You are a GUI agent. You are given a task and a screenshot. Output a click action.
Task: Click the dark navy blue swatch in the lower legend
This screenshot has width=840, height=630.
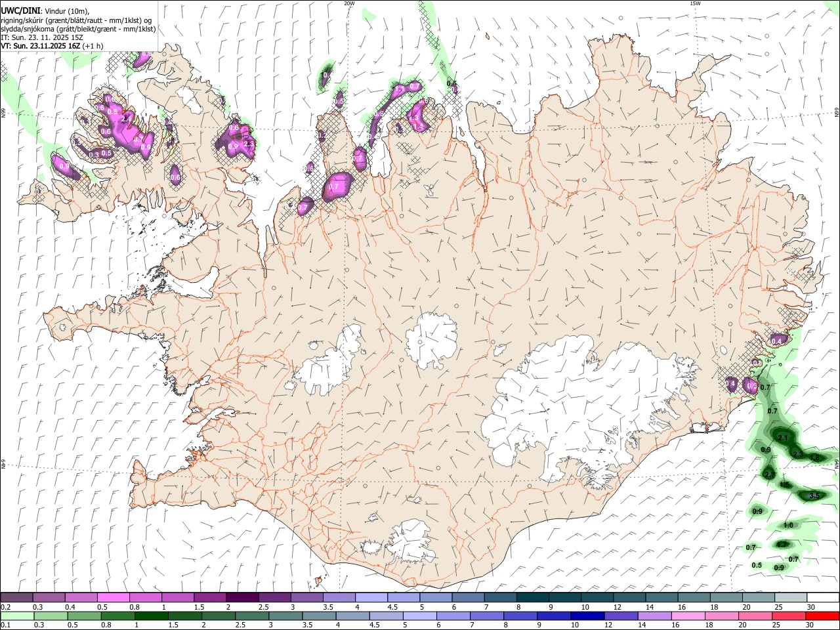[x=586, y=616]
